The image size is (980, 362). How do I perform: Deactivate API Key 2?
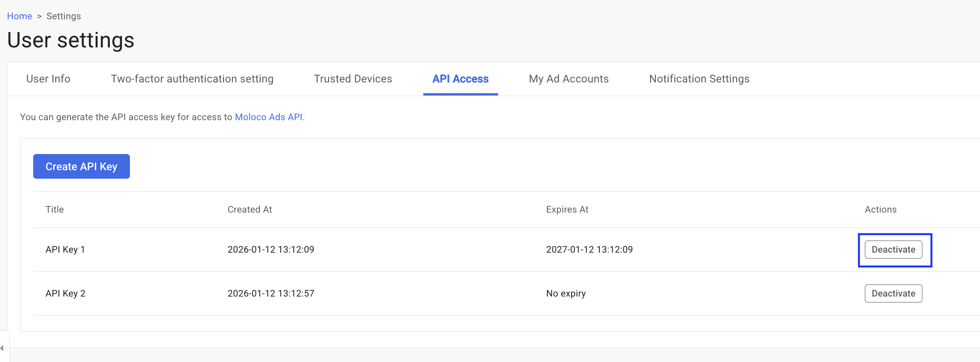tap(893, 293)
